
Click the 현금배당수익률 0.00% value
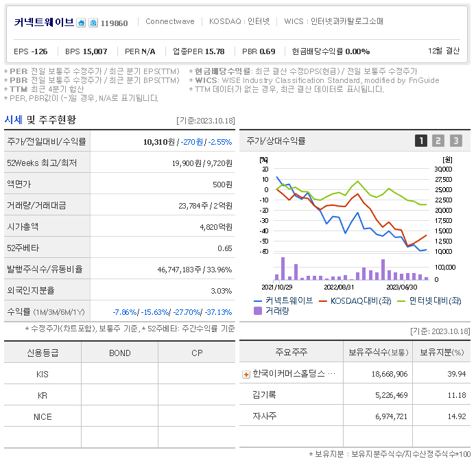tap(331, 51)
